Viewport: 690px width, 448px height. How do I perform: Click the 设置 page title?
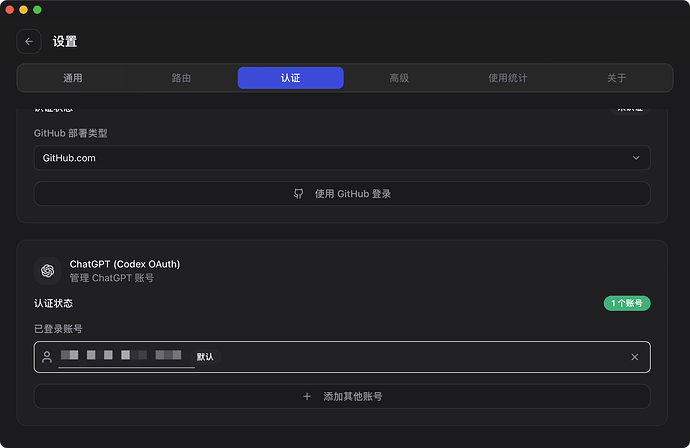[65, 41]
